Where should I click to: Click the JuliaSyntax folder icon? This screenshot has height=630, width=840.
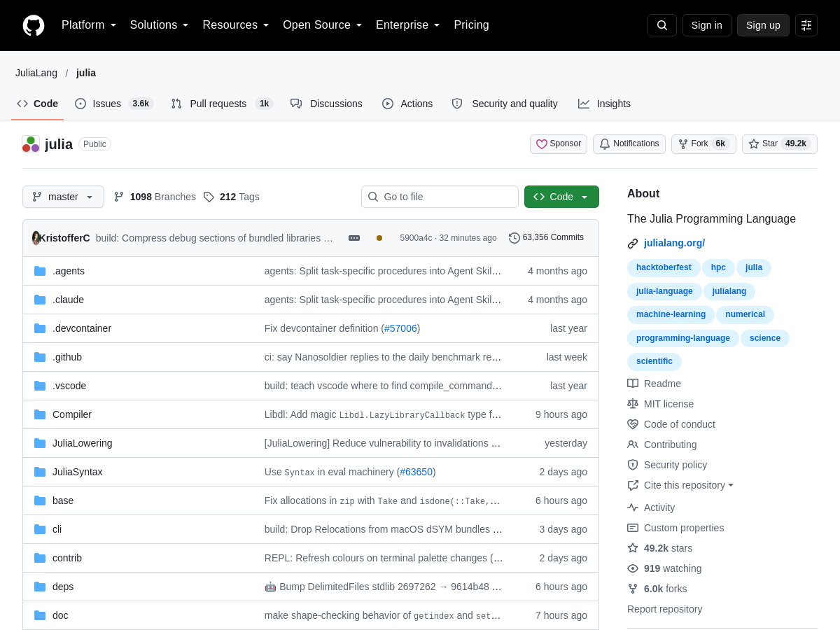[40, 472]
